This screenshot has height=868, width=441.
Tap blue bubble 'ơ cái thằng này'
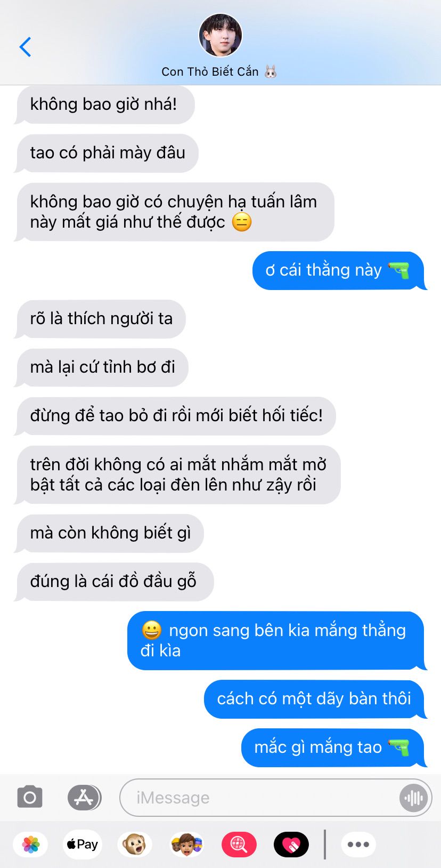(x=338, y=270)
